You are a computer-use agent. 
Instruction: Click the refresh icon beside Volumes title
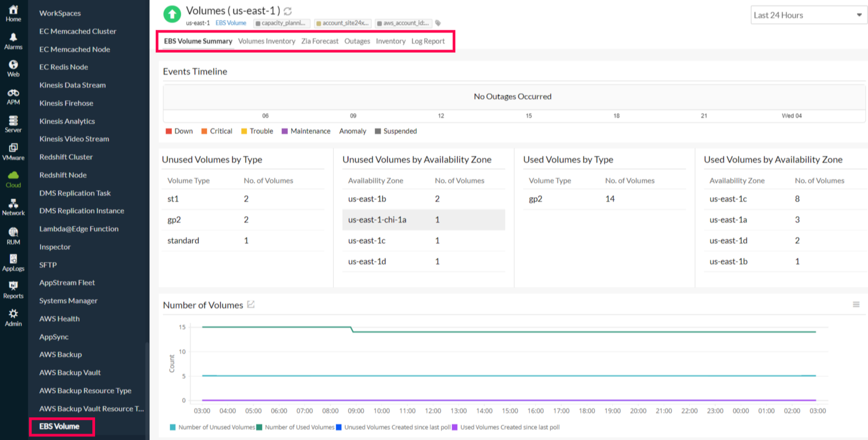(287, 11)
